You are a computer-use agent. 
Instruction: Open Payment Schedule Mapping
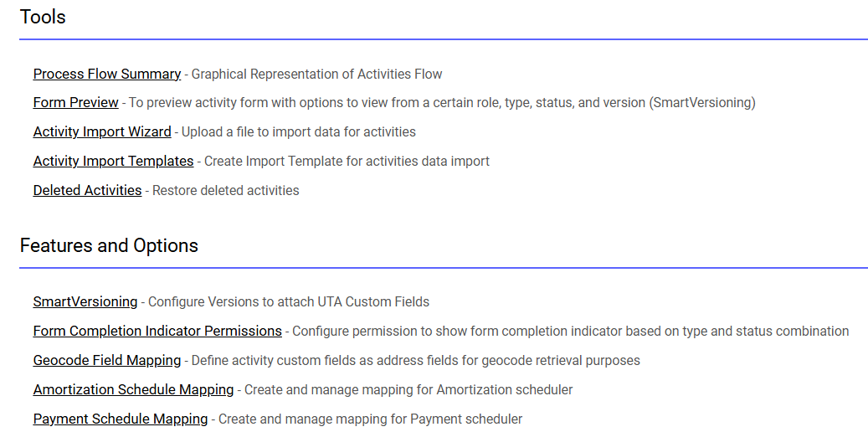(x=121, y=419)
